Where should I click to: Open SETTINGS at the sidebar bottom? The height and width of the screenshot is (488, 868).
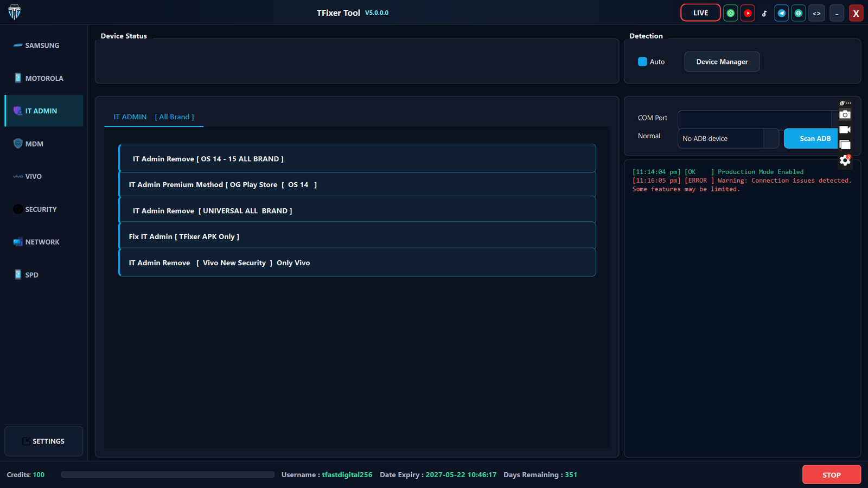click(44, 441)
